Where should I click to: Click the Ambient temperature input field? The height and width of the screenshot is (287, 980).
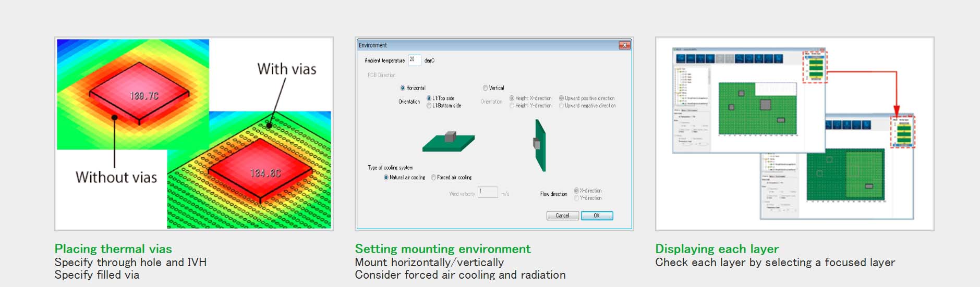coord(414,60)
